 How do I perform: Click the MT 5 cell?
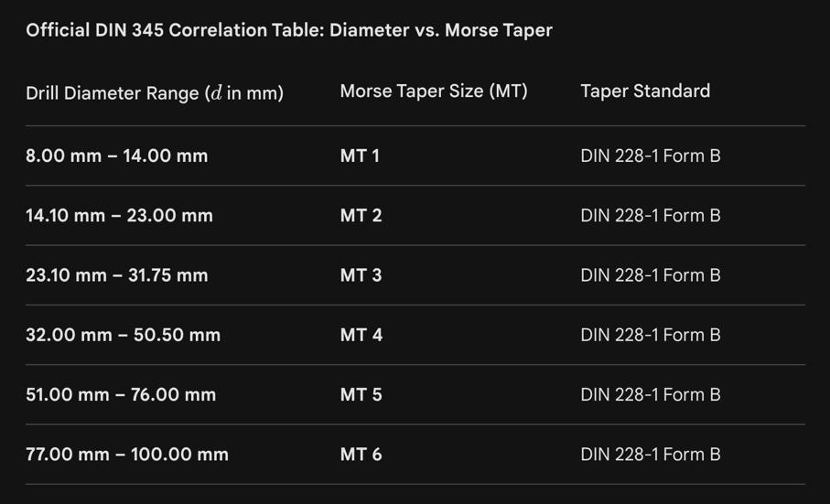click(361, 395)
